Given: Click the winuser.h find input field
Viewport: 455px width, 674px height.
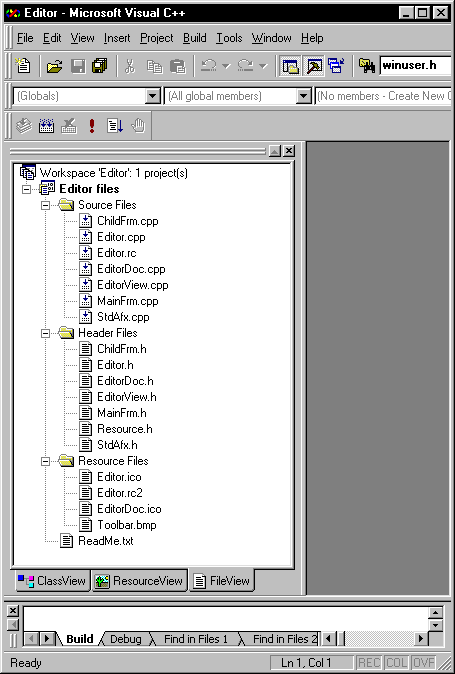Looking at the screenshot, I should pos(415,66).
